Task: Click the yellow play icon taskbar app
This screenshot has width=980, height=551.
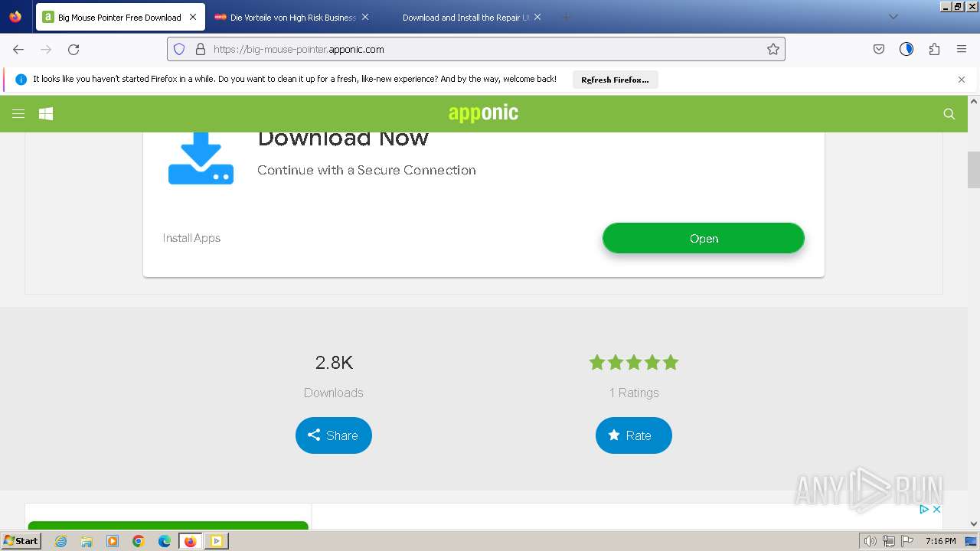Action: (217, 541)
